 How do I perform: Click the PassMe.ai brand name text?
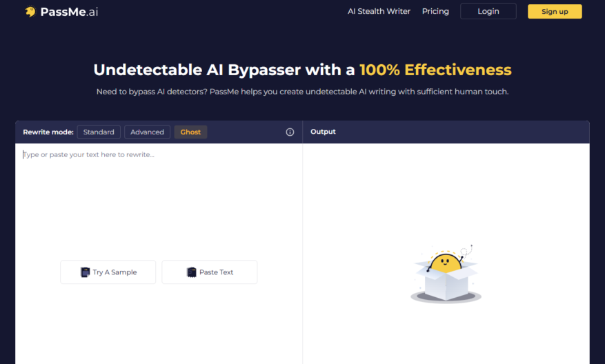coord(69,12)
